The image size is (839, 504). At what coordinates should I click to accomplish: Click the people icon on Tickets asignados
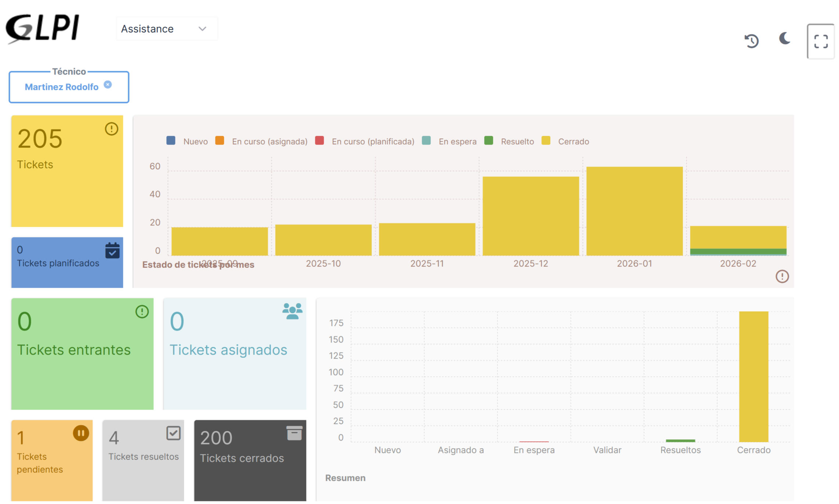[x=292, y=311]
